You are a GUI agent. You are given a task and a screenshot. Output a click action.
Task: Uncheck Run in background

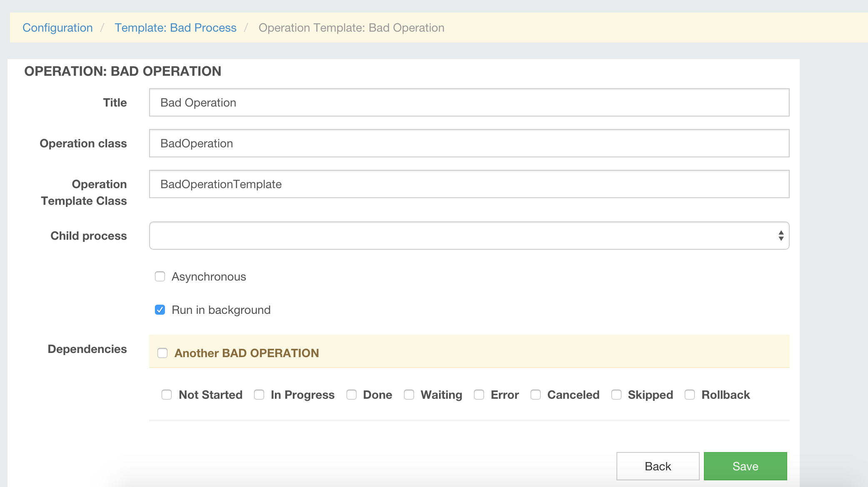tap(160, 310)
